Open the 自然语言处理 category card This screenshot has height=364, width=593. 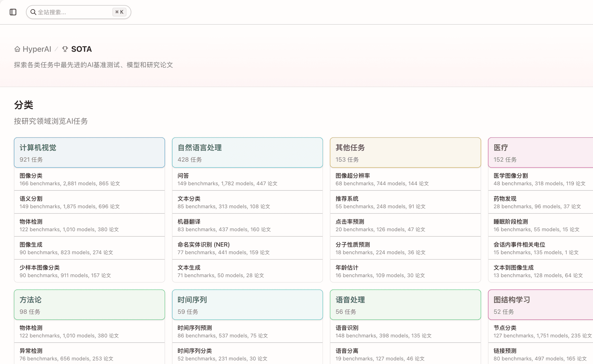(x=247, y=152)
